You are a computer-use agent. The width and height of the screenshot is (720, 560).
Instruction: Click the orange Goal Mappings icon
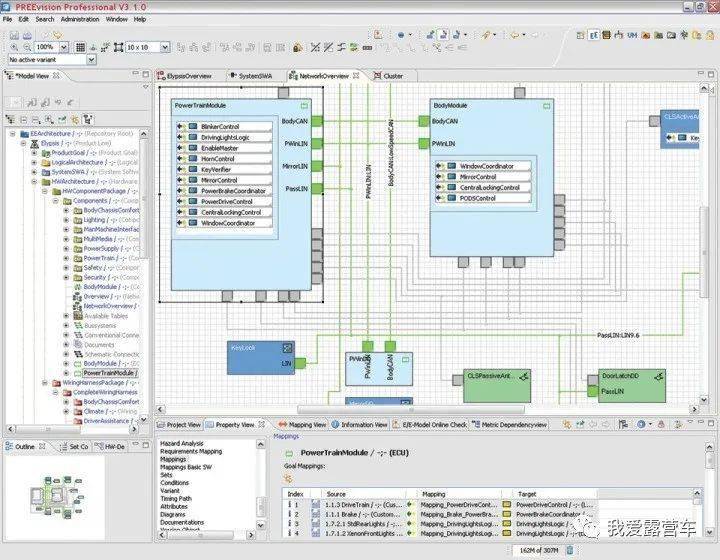[288, 478]
